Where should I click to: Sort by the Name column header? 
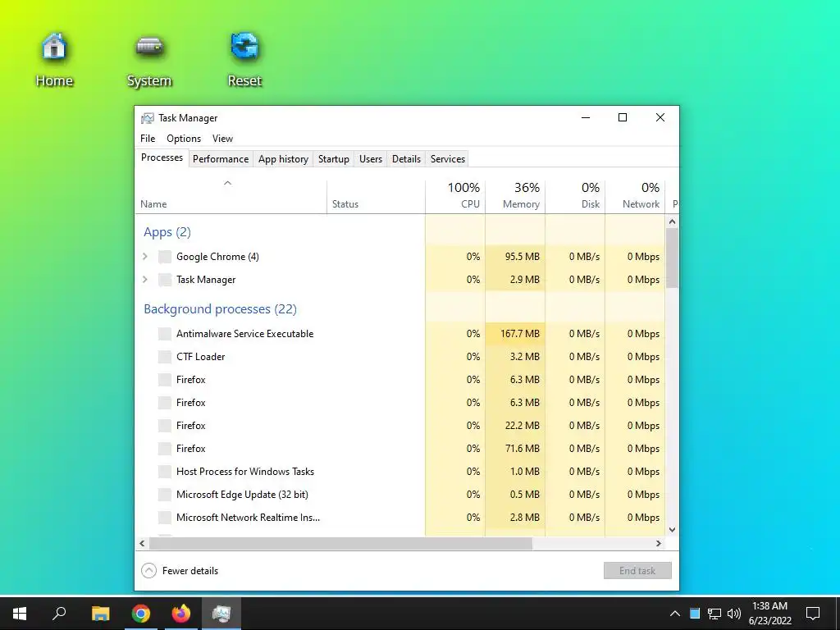pyautogui.click(x=231, y=197)
